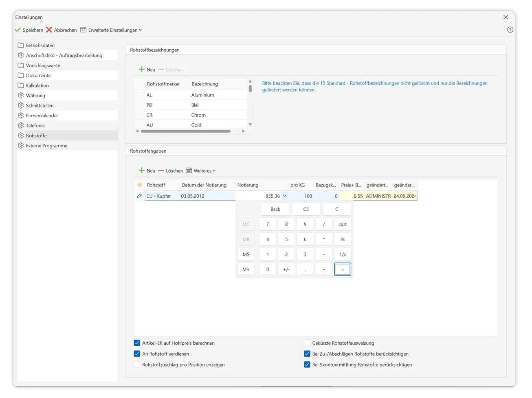Click the red Abbrechen X icon

point(49,30)
